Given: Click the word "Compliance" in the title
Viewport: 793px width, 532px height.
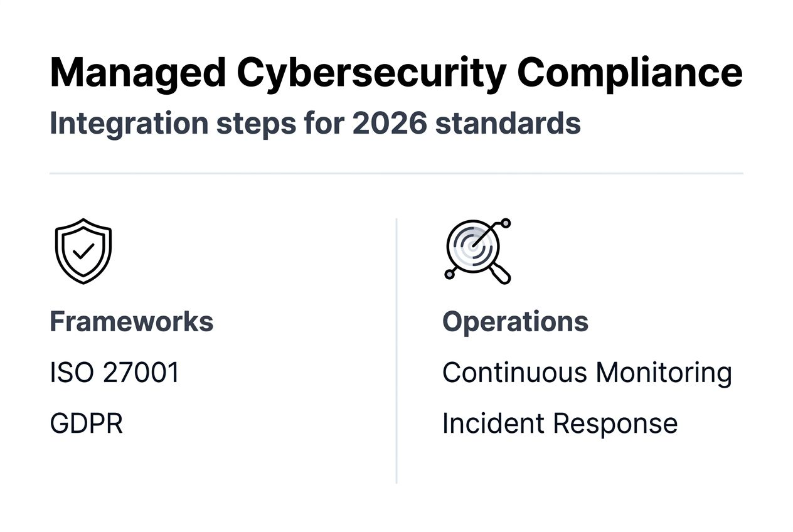Looking at the screenshot, I should coord(629,73).
